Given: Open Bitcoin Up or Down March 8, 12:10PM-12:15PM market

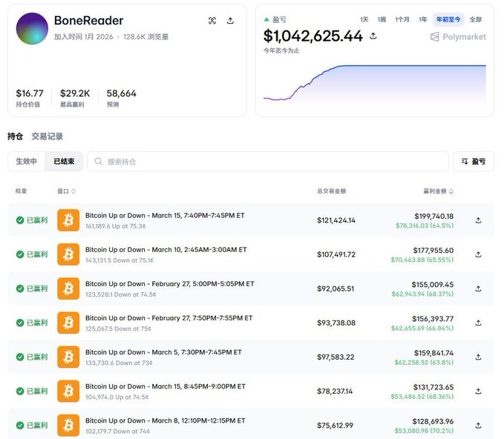Looking at the screenshot, I should [x=166, y=420].
